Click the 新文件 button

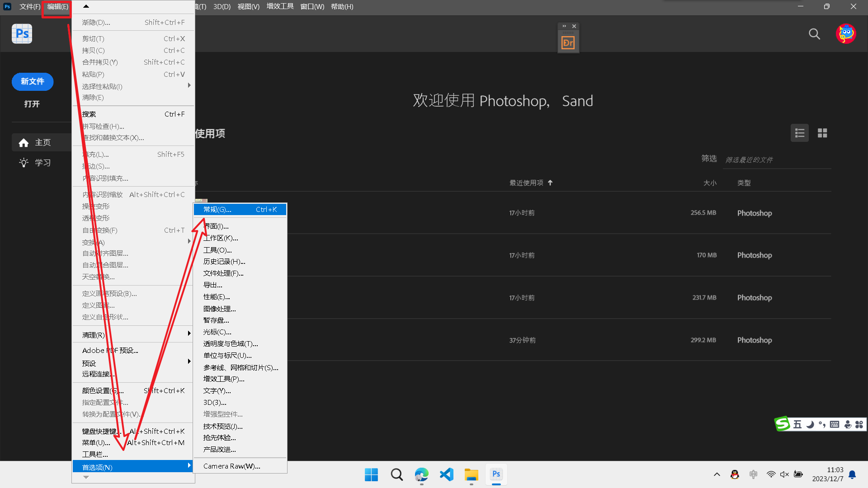(x=33, y=82)
